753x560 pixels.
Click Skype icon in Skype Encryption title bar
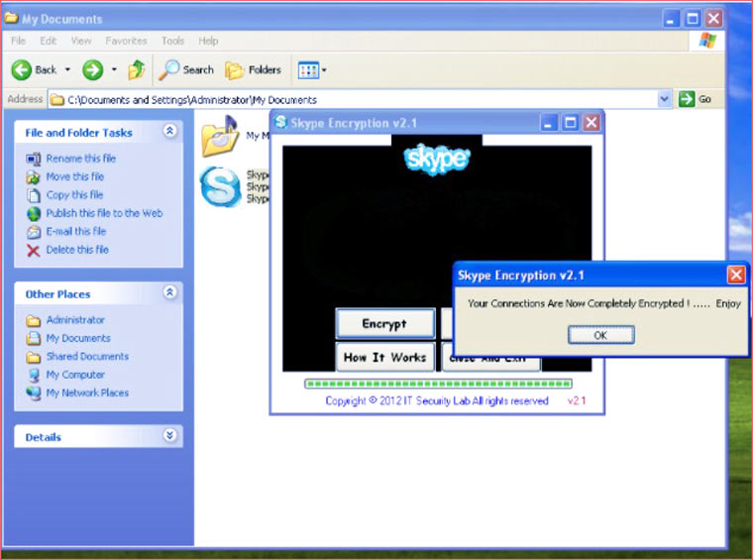[280, 123]
